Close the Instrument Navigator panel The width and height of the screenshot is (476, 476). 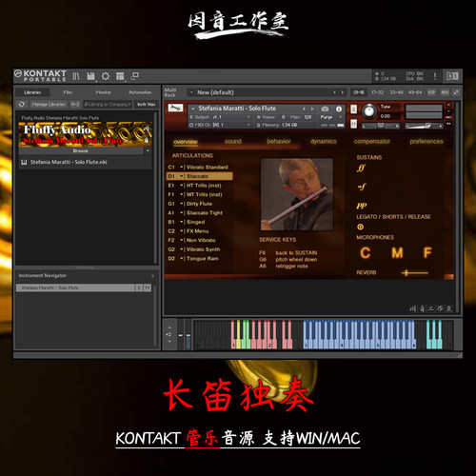click(152, 276)
